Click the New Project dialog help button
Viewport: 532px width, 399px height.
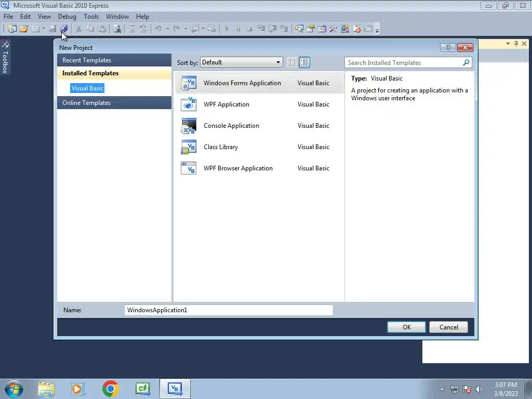[x=448, y=47]
